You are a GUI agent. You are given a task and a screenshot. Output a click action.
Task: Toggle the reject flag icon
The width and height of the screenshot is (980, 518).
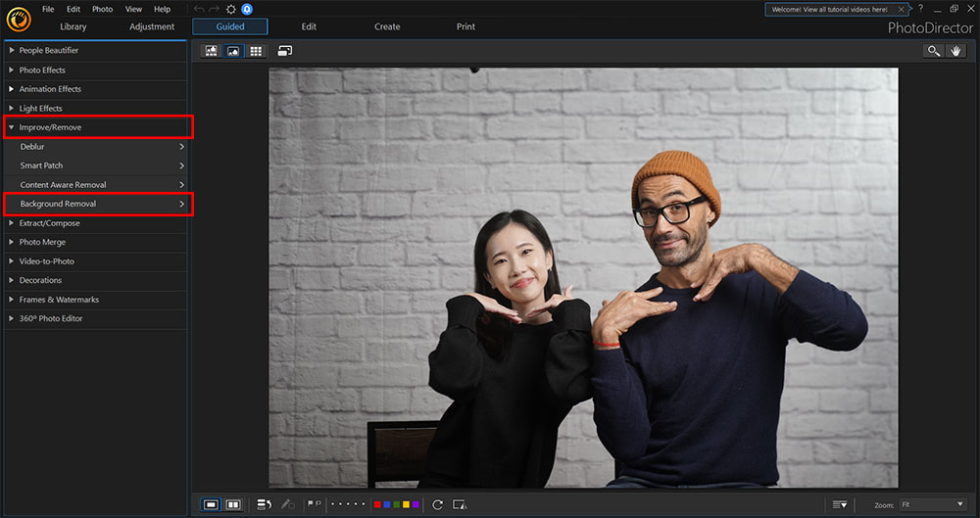[318, 503]
